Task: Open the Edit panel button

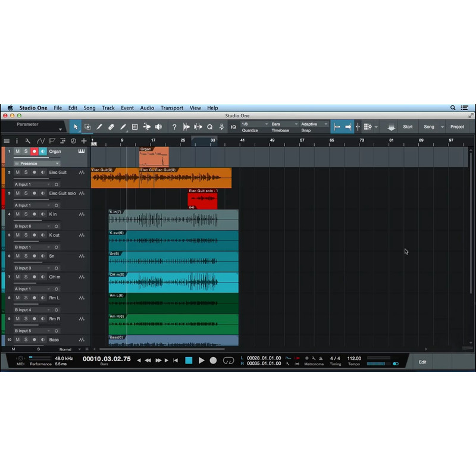Action: click(x=422, y=362)
